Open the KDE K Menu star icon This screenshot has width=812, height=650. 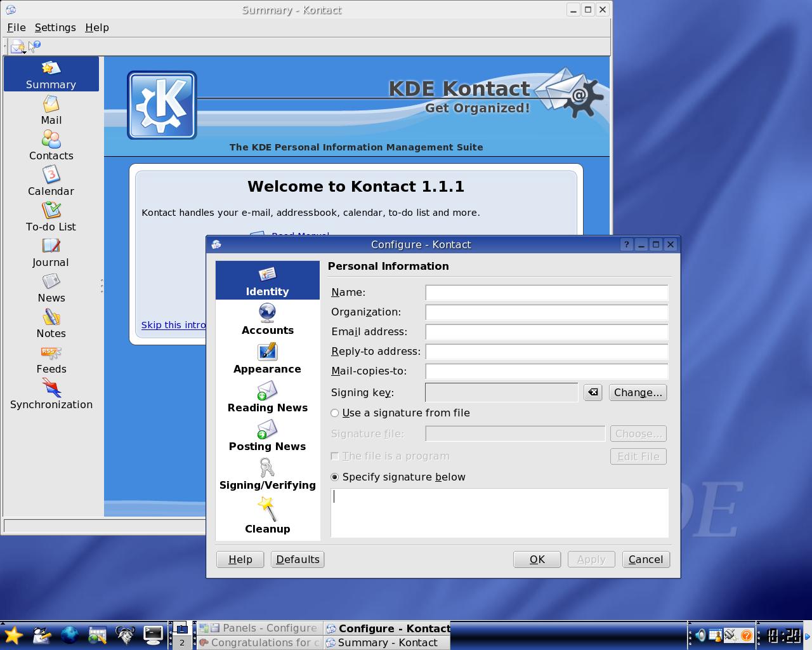[x=13, y=635]
